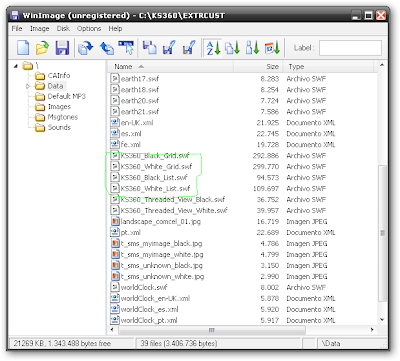Click the first Extract toolbar icon
The height and width of the screenshot is (361, 400).
(169, 48)
